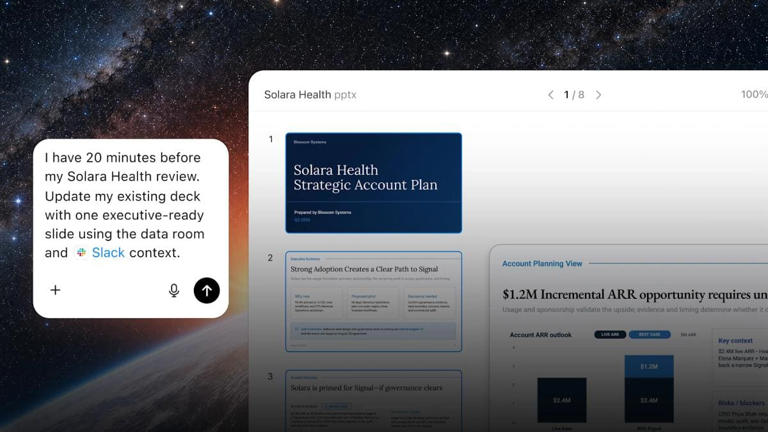The height and width of the screenshot is (432, 768).
Task: Click the plus attach icon in prompt box
Action: [x=55, y=290]
